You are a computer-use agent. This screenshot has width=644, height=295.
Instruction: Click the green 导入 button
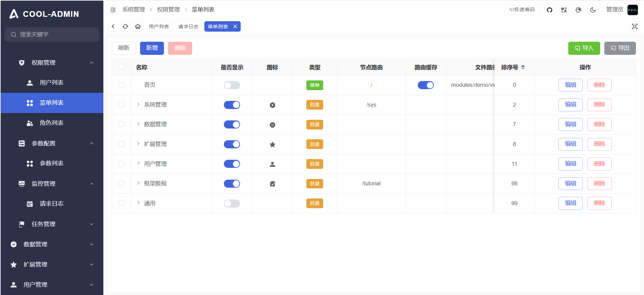pyautogui.click(x=584, y=48)
